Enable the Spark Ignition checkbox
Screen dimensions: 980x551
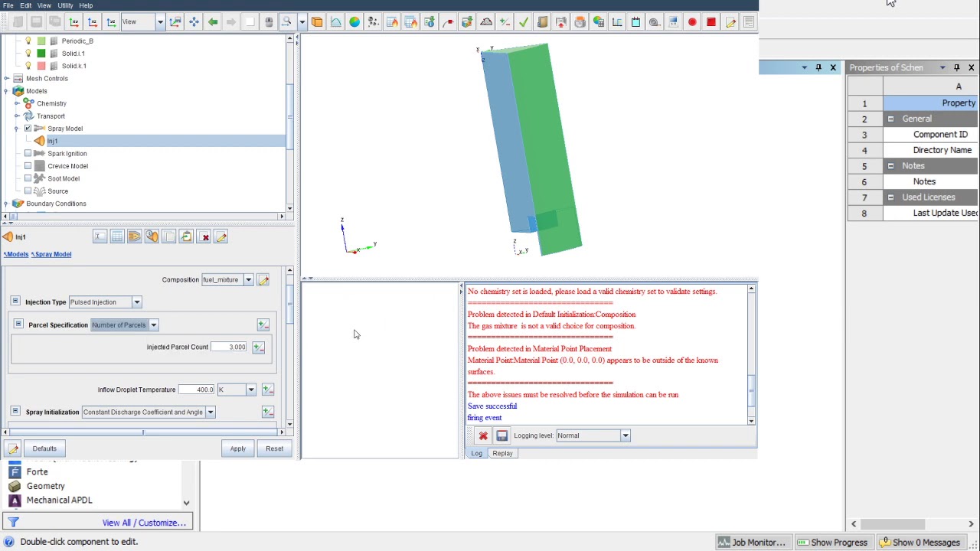click(x=28, y=153)
